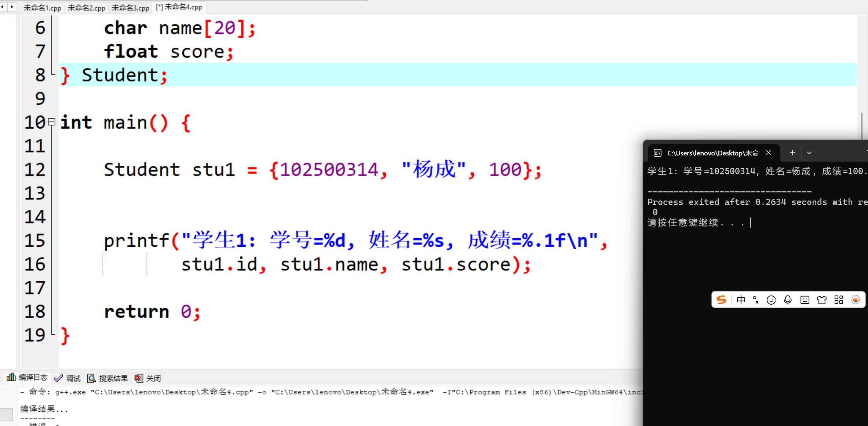
Task: Open the IME skin shirt icon
Action: click(822, 300)
